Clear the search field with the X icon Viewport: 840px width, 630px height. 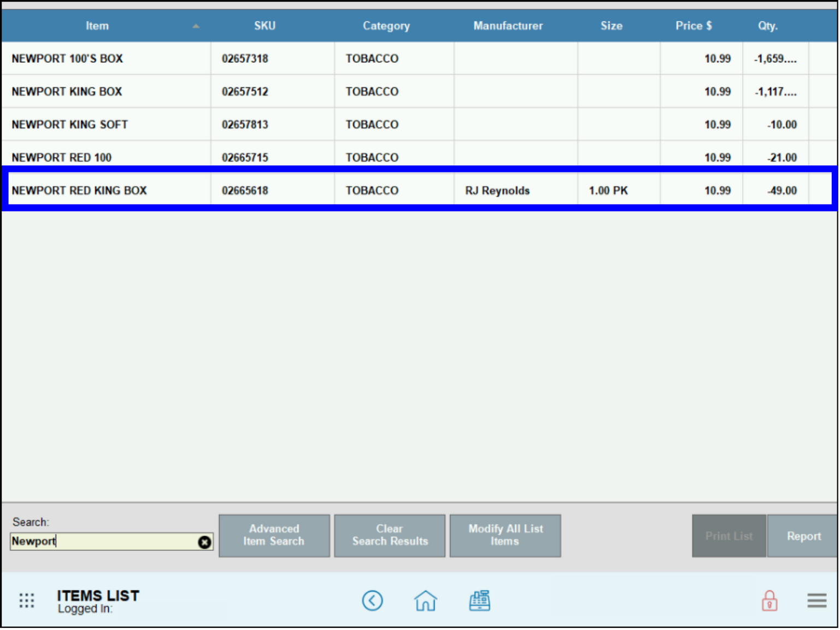[204, 542]
